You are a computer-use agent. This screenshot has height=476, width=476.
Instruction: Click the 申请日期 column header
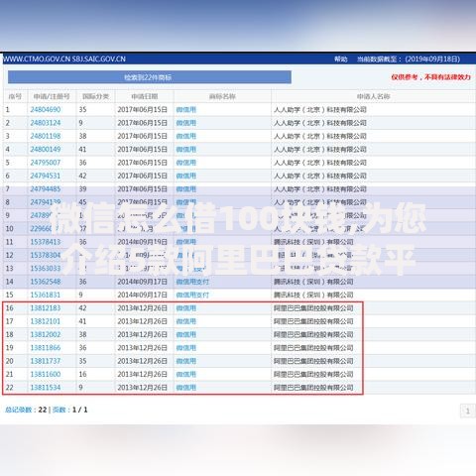tap(145, 96)
